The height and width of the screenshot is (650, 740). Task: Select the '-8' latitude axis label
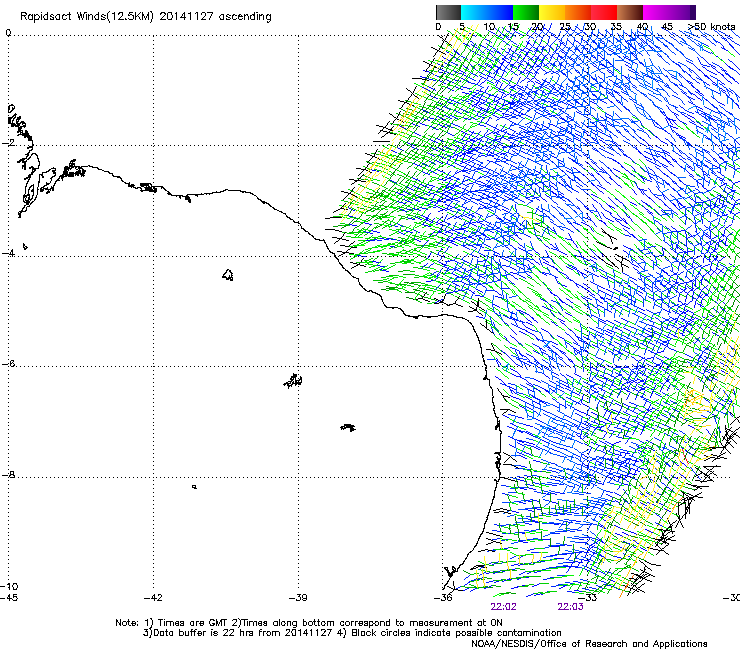tap(8, 474)
